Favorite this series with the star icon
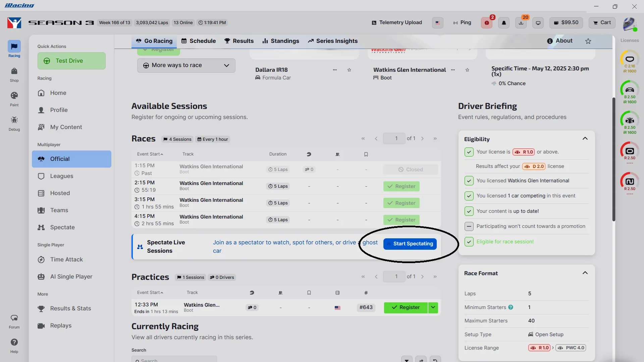This screenshot has width=644, height=362. [588, 41]
